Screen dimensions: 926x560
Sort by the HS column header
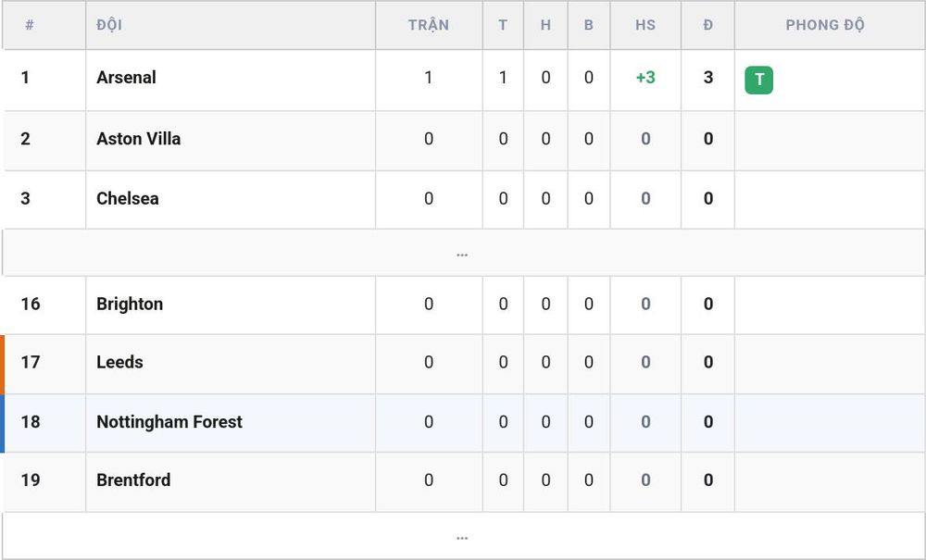[645, 25]
